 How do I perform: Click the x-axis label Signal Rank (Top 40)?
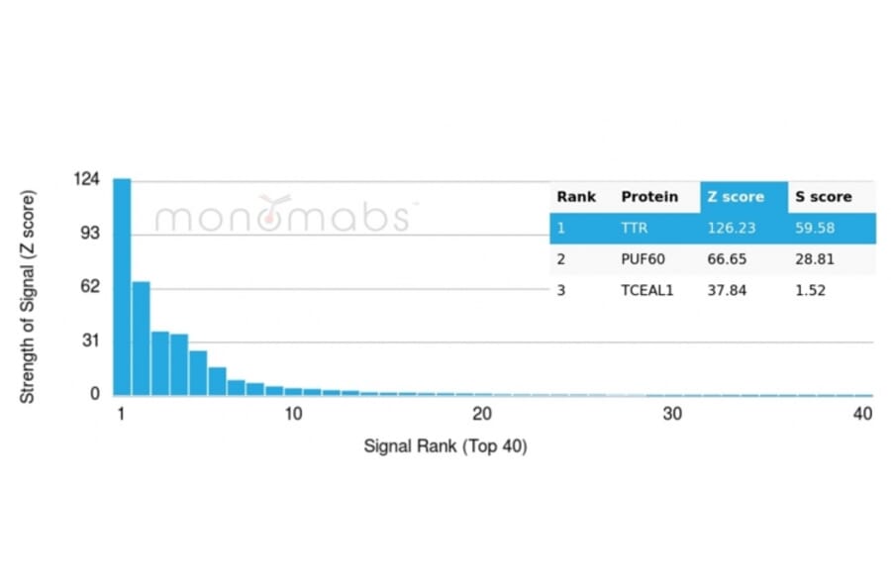(445, 446)
